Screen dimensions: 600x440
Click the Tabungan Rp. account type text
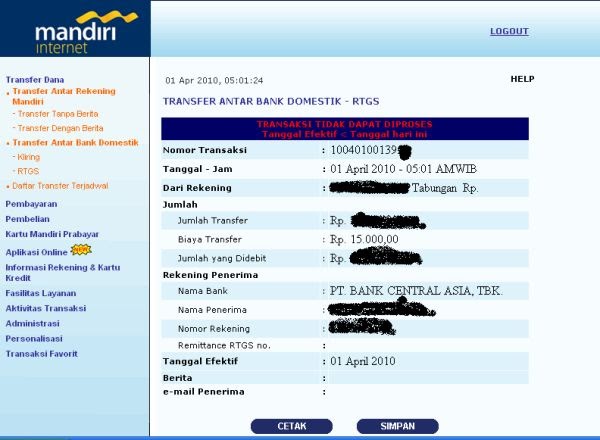coord(445,188)
